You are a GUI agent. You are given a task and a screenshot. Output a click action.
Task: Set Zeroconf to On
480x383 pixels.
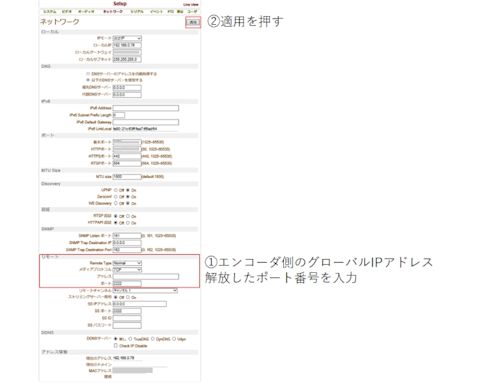[x=128, y=197]
